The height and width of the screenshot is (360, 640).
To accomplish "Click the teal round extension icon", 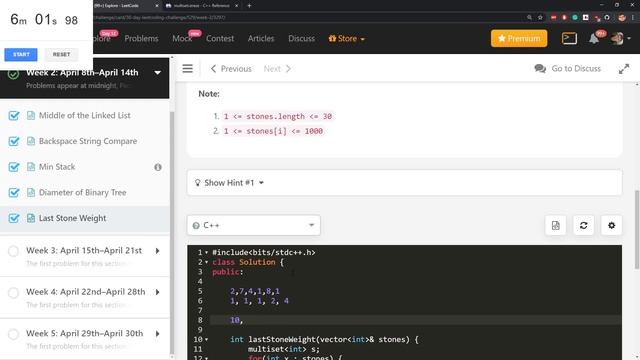I will (575, 18).
